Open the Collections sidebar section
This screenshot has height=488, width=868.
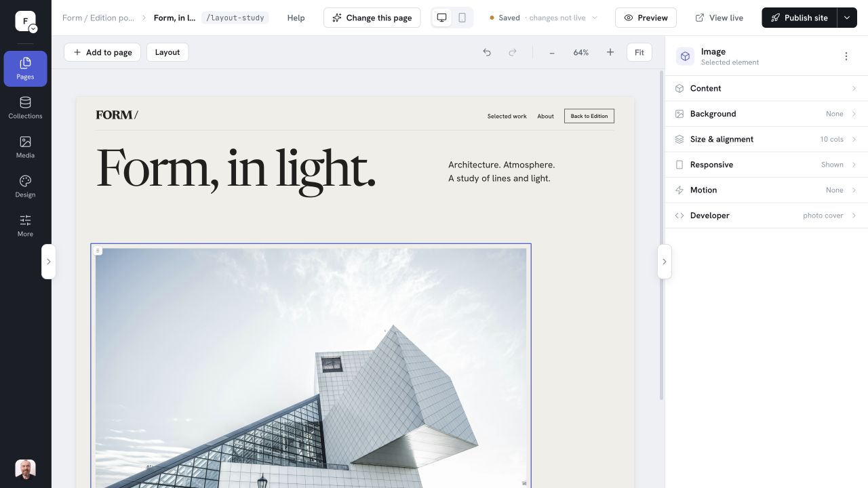pos(25,108)
